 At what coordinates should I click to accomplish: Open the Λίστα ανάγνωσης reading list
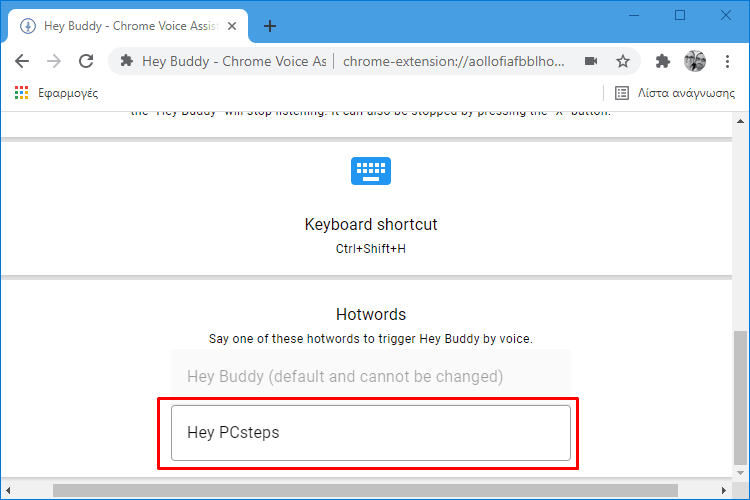[x=674, y=93]
